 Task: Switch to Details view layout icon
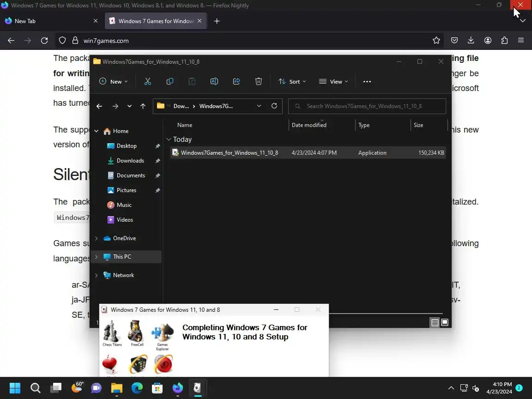tap(435, 322)
